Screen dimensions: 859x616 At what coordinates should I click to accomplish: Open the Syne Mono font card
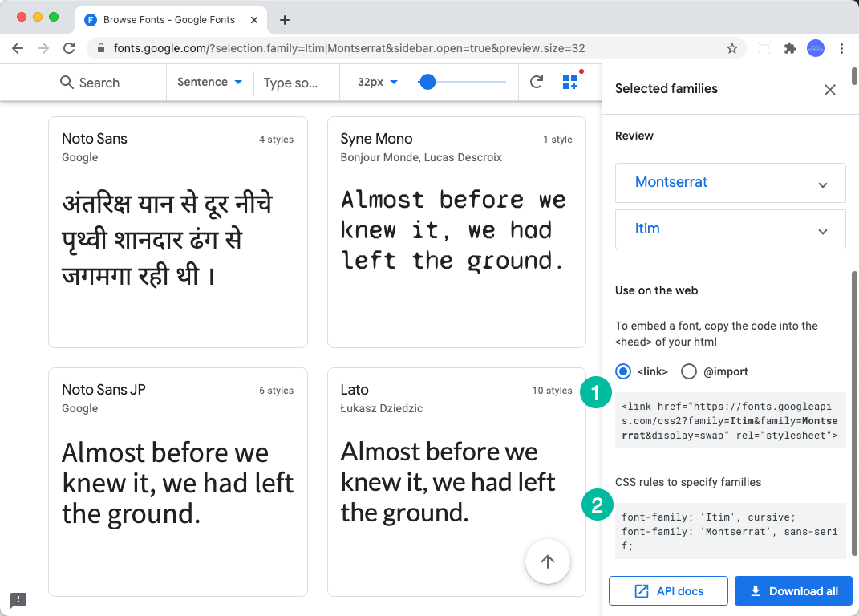click(456, 232)
